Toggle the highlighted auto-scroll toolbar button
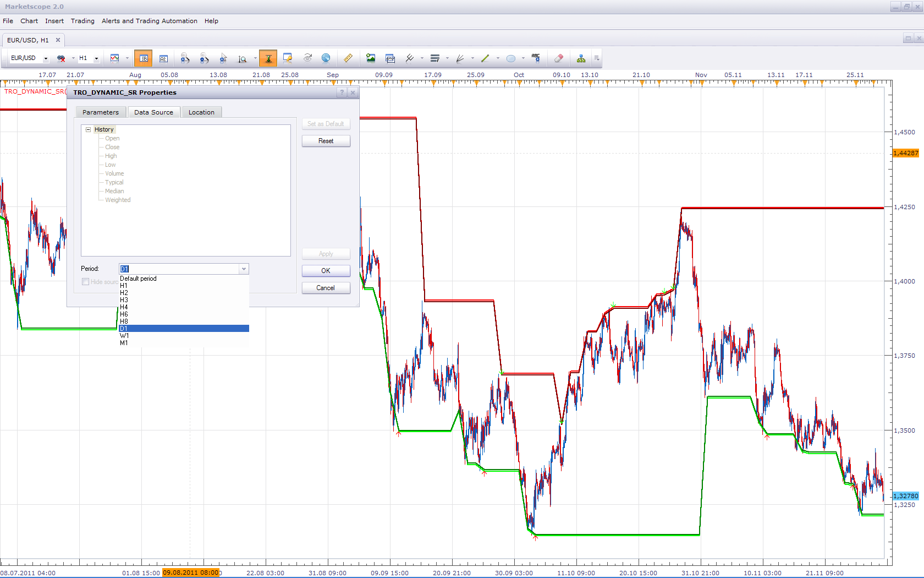The width and height of the screenshot is (924, 578). point(268,58)
